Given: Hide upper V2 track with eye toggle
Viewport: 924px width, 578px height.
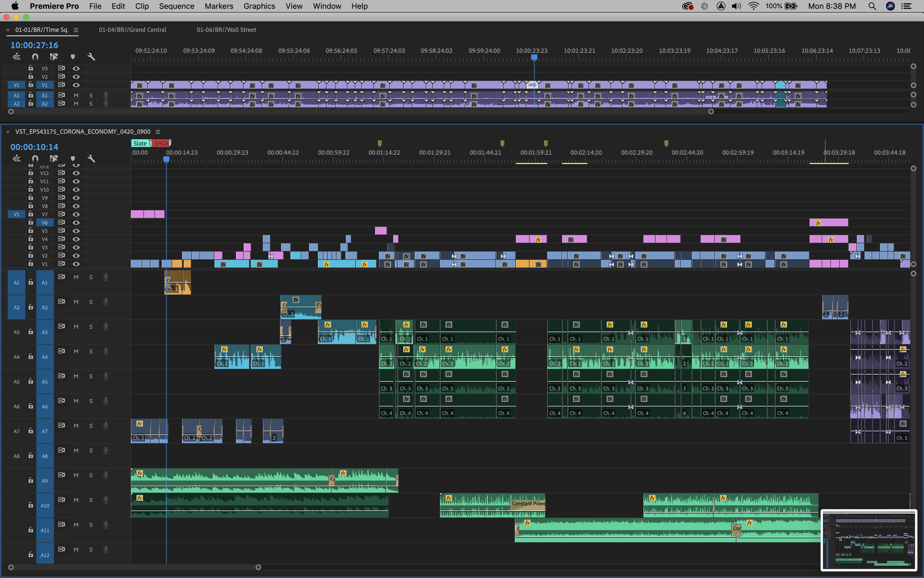Looking at the screenshot, I should click(x=76, y=77).
